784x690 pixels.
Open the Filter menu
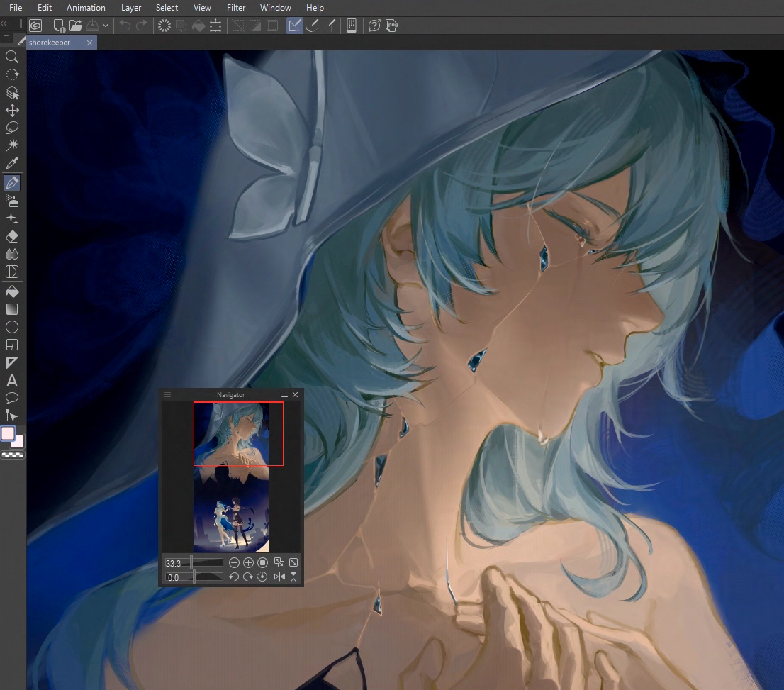pos(236,8)
